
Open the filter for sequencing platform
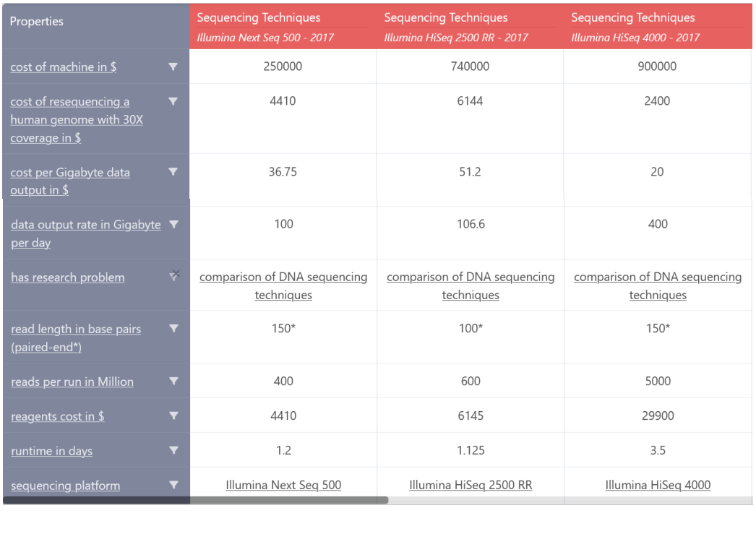(x=173, y=485)
